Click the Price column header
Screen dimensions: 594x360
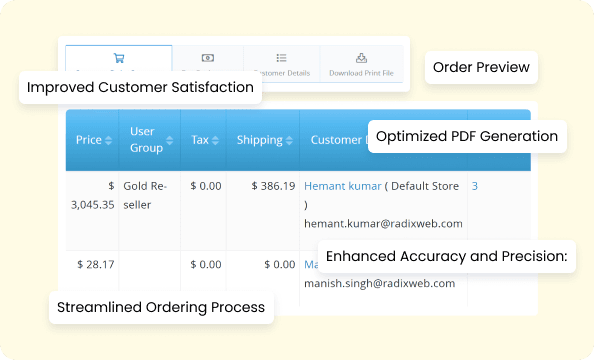click(92, 140)
